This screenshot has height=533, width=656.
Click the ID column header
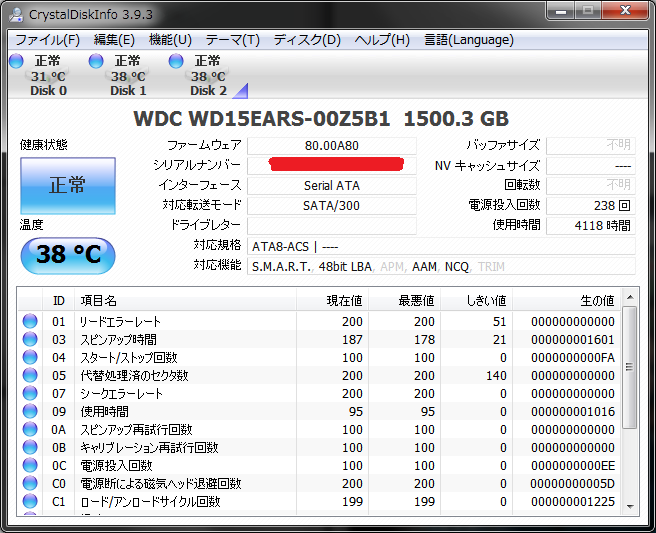point(59,300)
